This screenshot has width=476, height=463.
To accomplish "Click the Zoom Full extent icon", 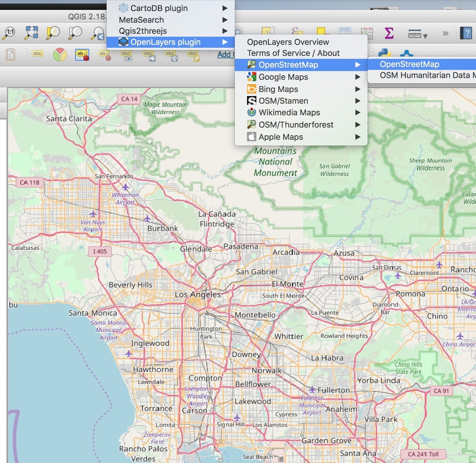I will pos(31,33).
